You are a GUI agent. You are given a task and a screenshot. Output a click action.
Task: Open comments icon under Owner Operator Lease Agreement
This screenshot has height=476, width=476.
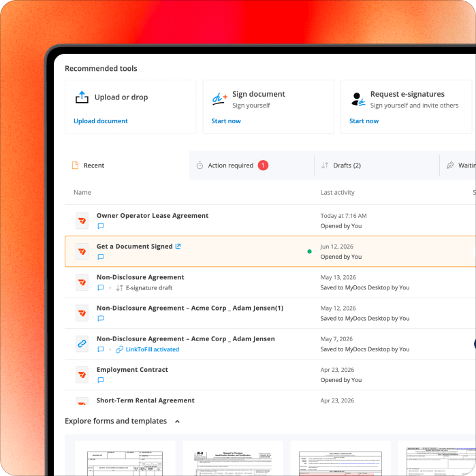click(x=101, y=226)
